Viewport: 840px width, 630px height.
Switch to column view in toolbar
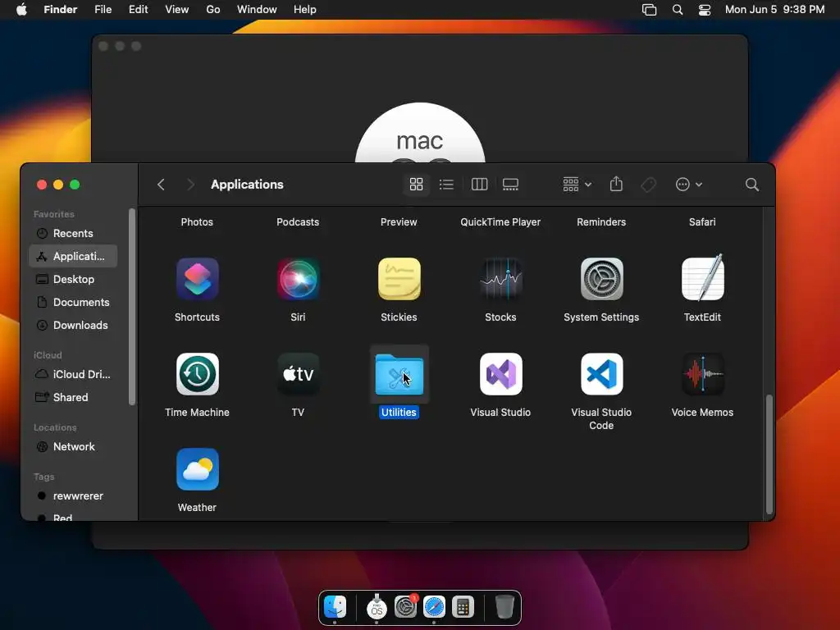click(x=479, y=185)
